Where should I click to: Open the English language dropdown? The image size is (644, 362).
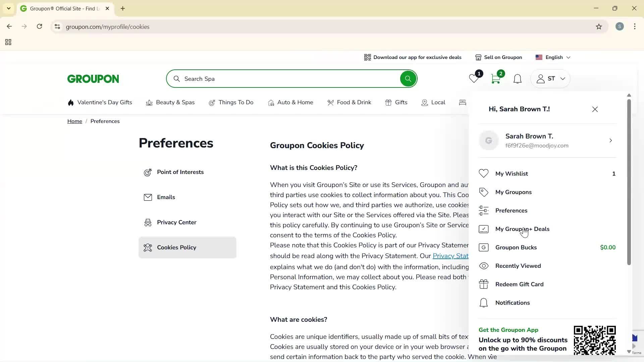click(x=553, y=57)
